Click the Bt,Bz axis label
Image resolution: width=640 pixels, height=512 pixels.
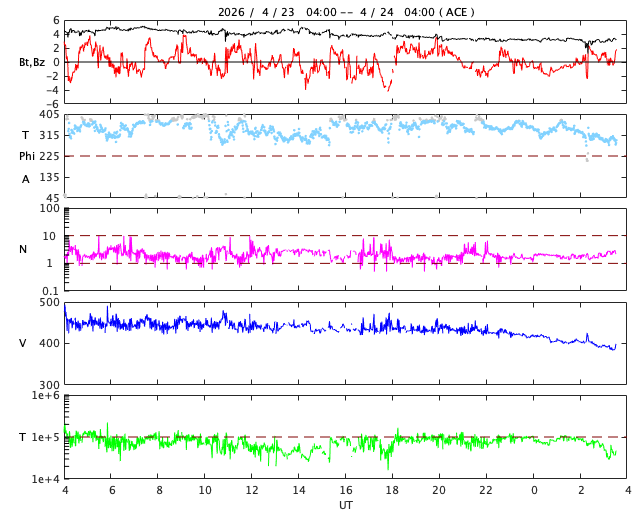tap(32, 62)
